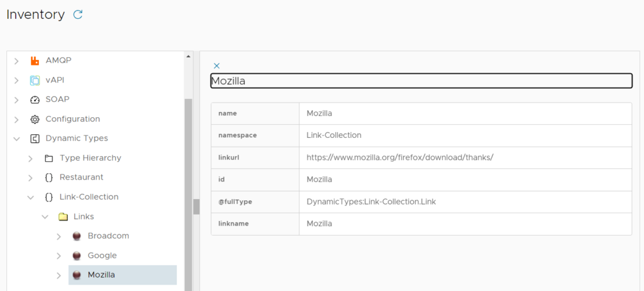
Task: Click the Restaurant curly braces icon
Action: 49,178
